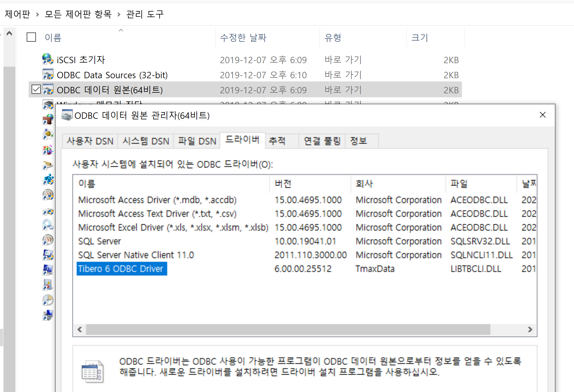
Task: Click the right scroll arrow of driver list
Action: (530, 329)
